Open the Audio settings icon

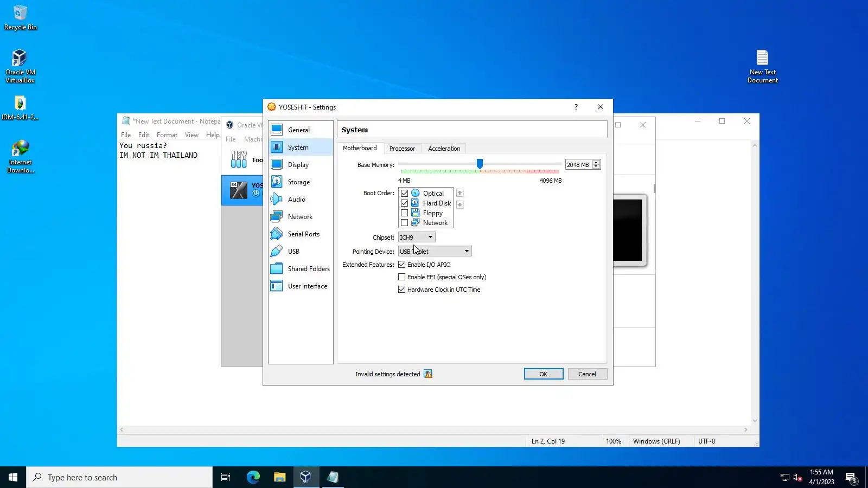pyautogui.click(x=277, y=199)
